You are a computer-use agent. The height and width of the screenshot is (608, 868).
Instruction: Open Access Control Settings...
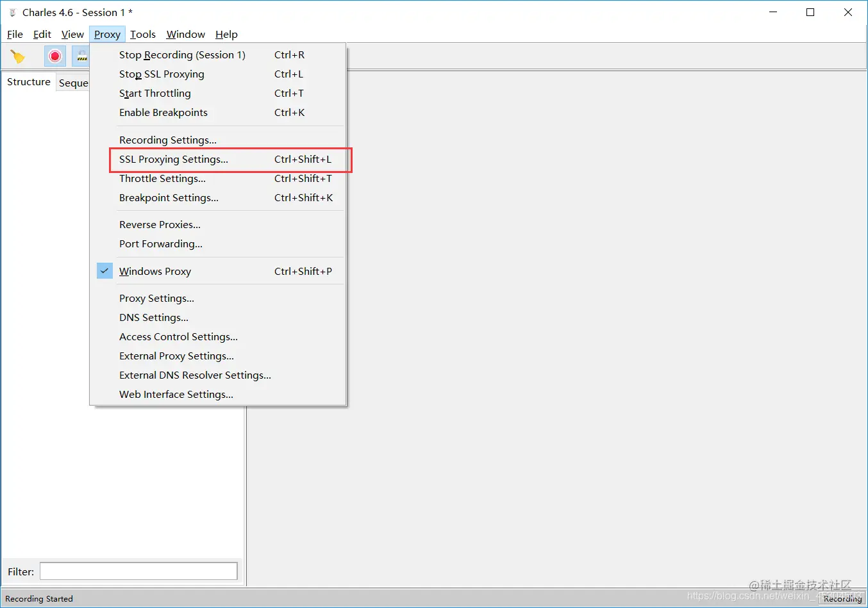pos(218,337)
